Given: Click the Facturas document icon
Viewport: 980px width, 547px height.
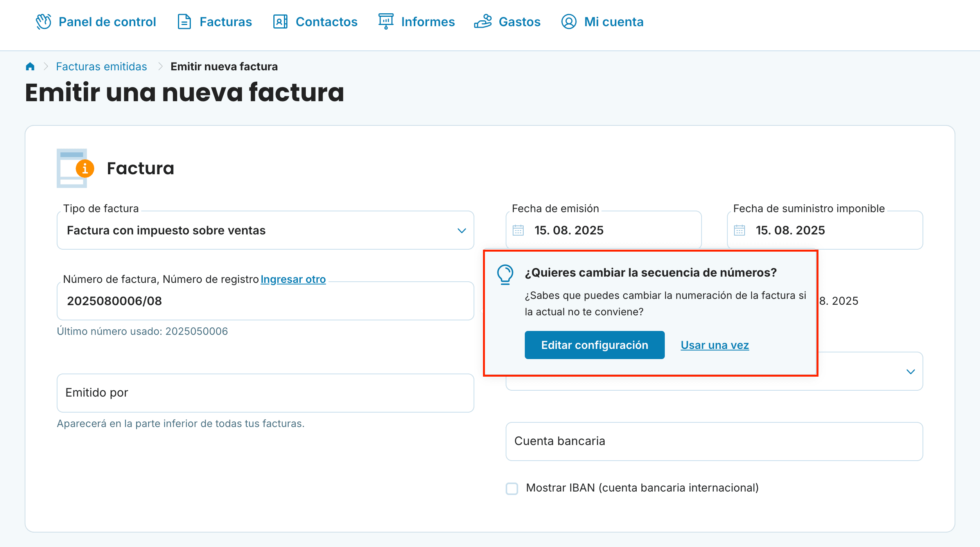Looking at the screenshot, I should tap(184, 21).
